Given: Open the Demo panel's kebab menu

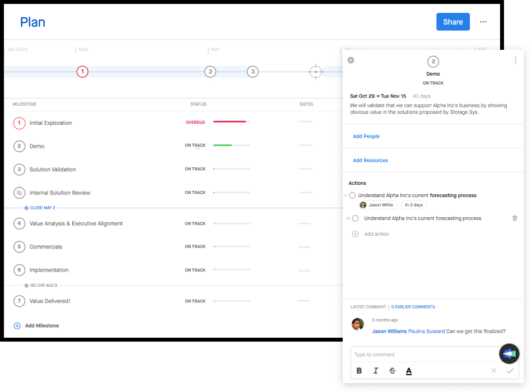Looking at the screenshot, I should coord(516,60).
